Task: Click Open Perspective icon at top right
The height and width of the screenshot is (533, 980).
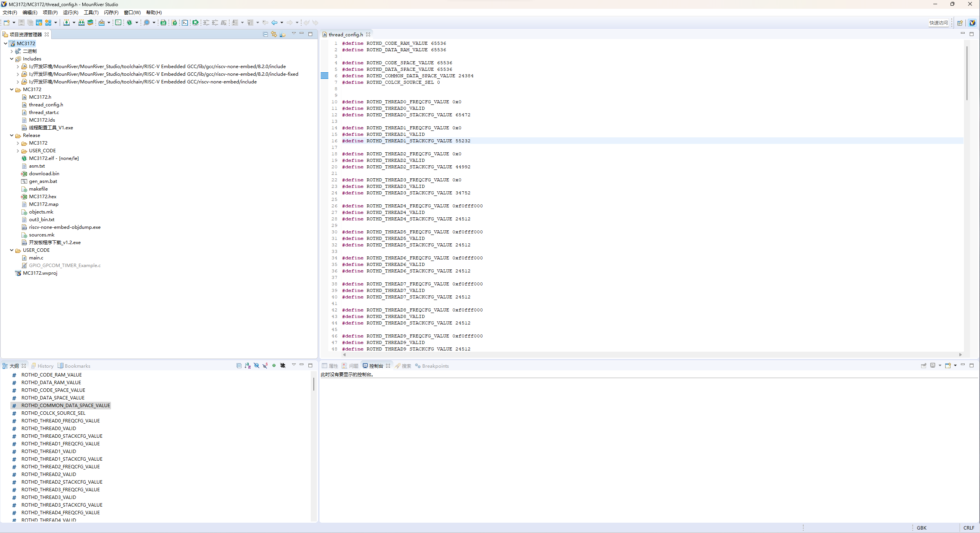Action: pos(960,23)
